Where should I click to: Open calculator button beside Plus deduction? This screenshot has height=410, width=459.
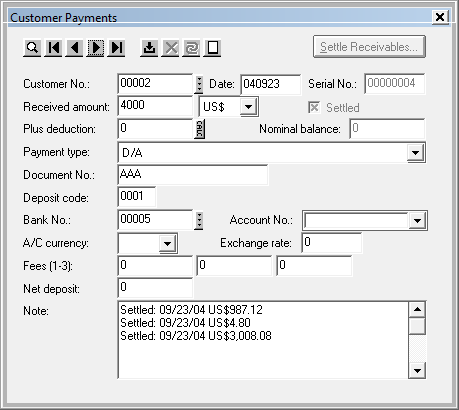click(199, 129)
